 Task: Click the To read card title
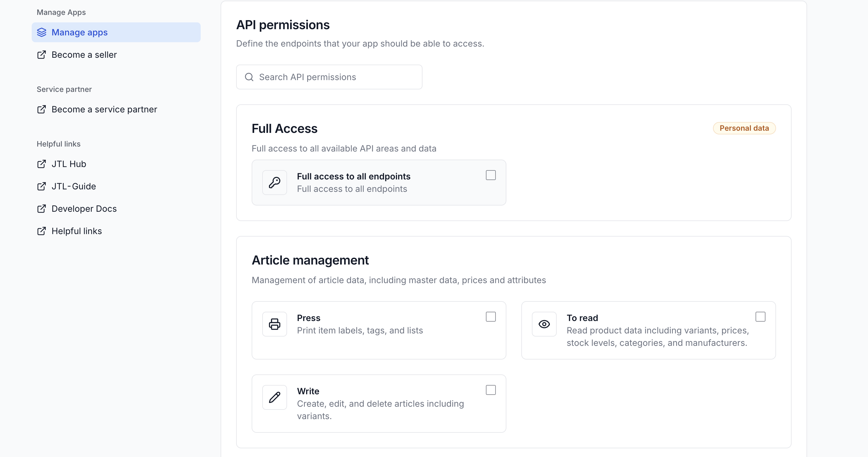pyautogui.click(x=582, y=318)
